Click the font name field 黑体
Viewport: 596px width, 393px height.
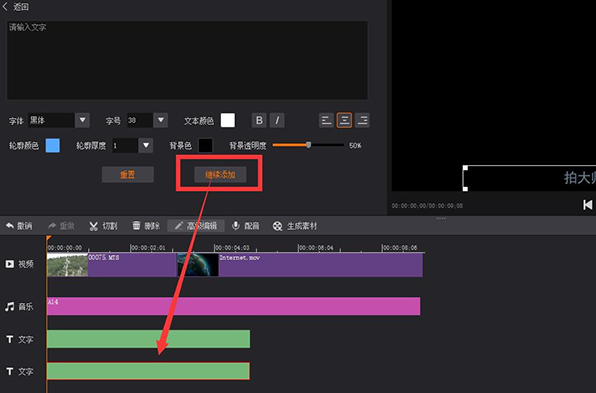tap(51, 120)
